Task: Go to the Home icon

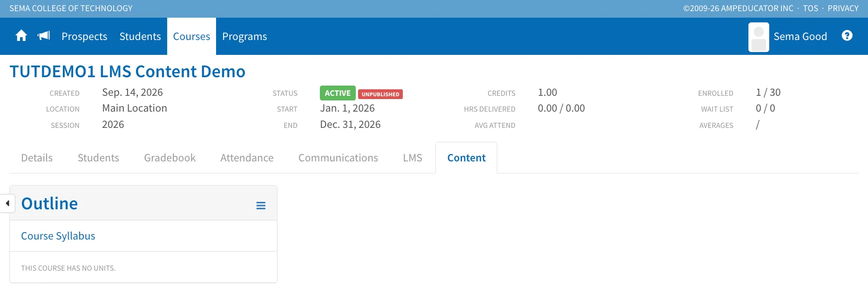Action: tap(21, 36)
